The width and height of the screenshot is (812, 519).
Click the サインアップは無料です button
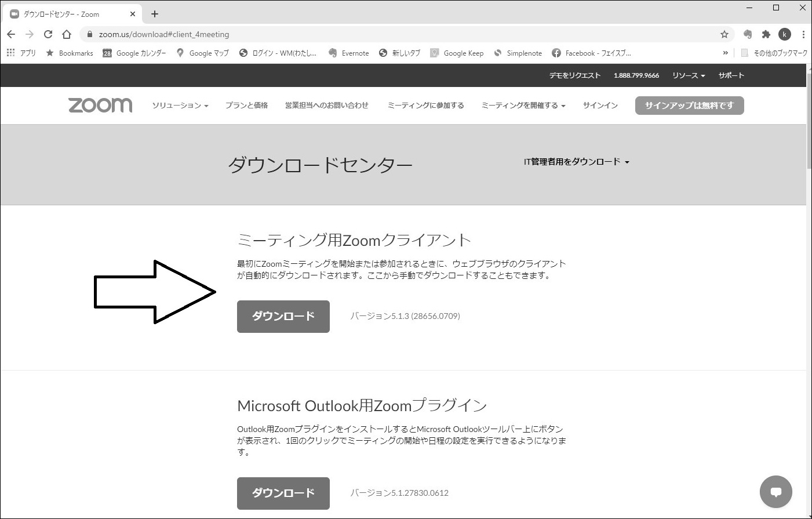coord(689,106)
